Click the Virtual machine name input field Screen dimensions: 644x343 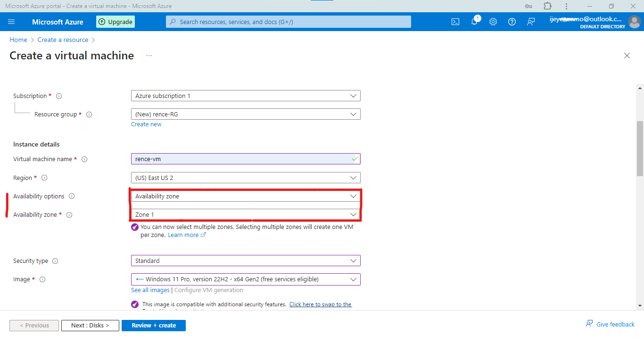click(246, 159)
